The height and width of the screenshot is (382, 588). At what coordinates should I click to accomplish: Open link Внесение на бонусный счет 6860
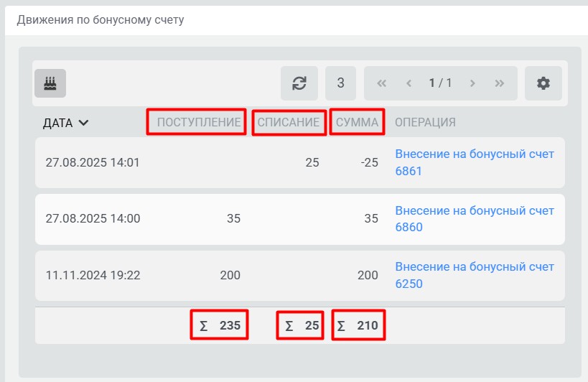[x=475, y=218]
